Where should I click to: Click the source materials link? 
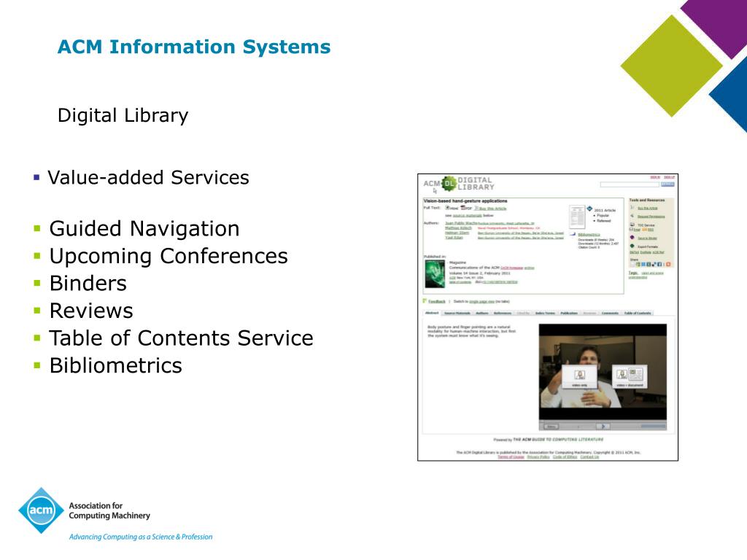coord(468,215)
